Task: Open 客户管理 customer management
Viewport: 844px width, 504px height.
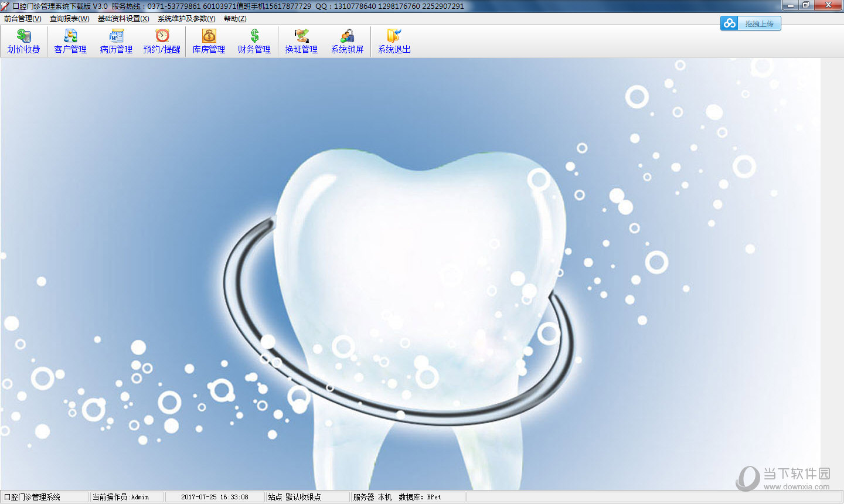Action: coord(70,42)
